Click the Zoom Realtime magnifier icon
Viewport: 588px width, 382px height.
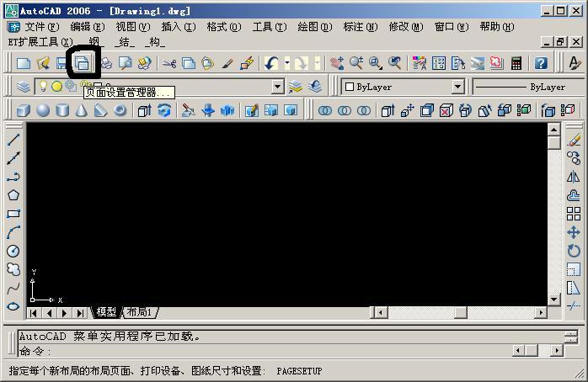[356, 63]
